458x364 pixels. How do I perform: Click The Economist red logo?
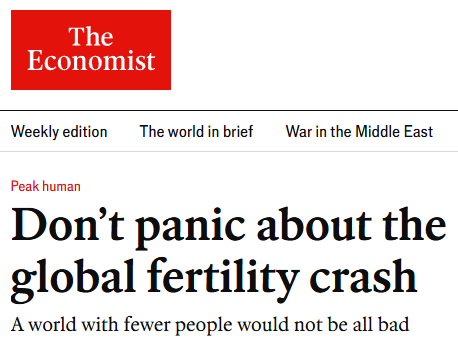91,50
